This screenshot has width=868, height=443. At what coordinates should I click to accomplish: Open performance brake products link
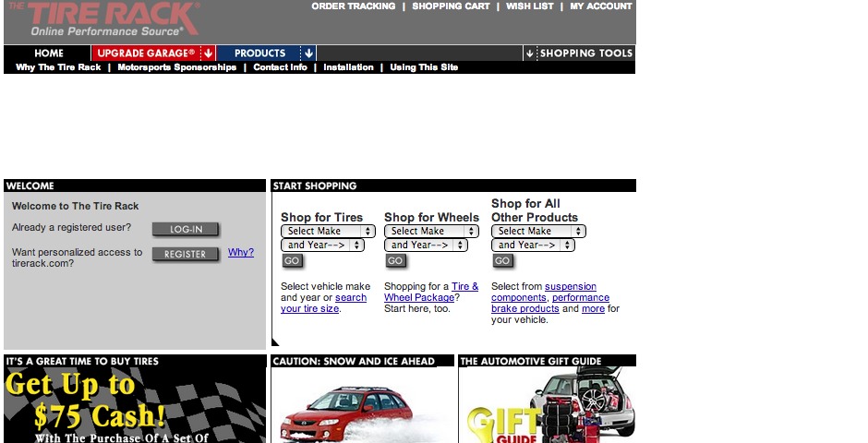click(550, 303)
